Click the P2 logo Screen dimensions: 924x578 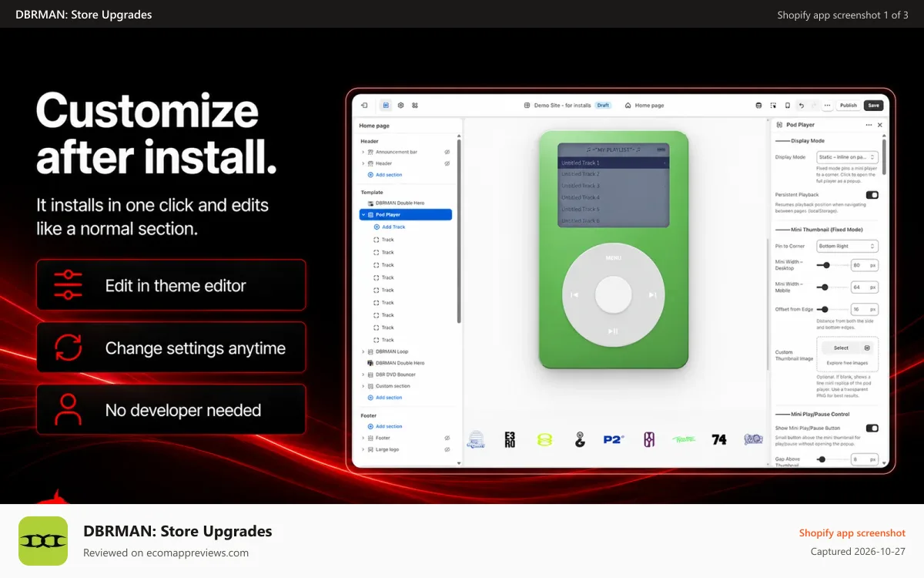pyautogui.click(x=613, y=439)
